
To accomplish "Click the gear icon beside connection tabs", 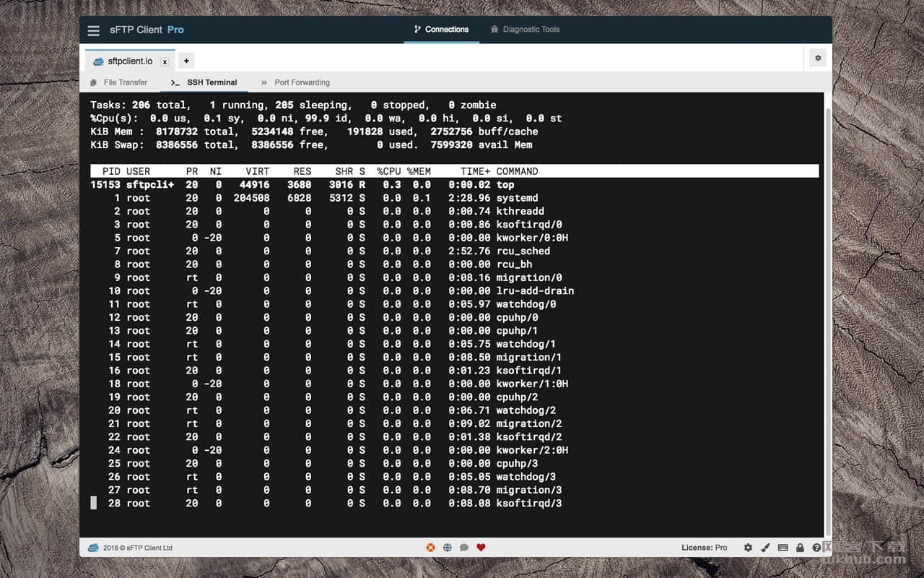I will [818, 58].
